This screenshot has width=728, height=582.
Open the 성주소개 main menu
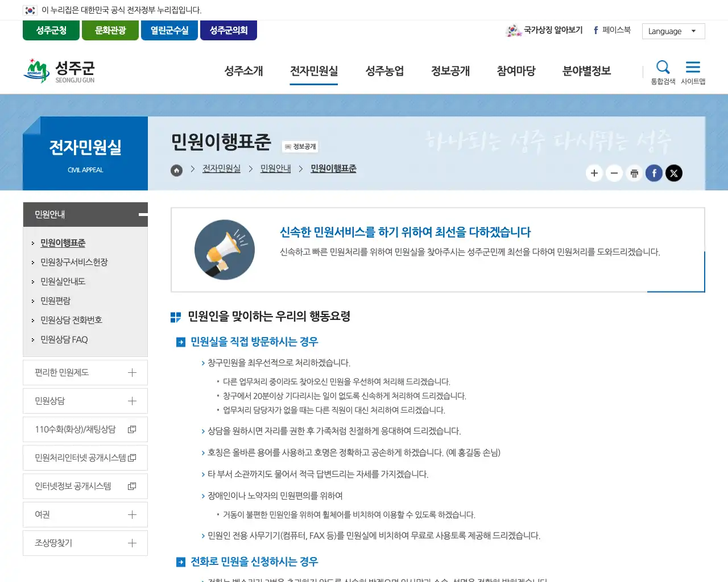(x=243, y=71)
